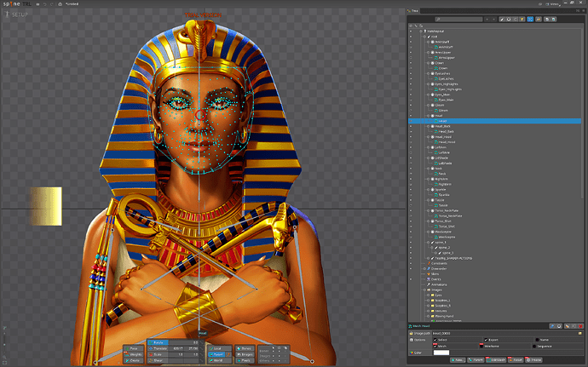588x367 pixels.
Task: Expand the Eyes images folder
Action: point(429,295)
